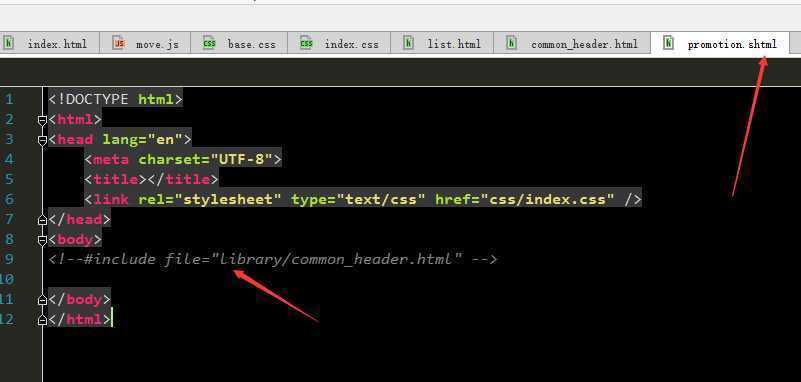Click the meta charset="UTF-8" line
This screenshot has height=382, width=801.
tap(183, 159)
